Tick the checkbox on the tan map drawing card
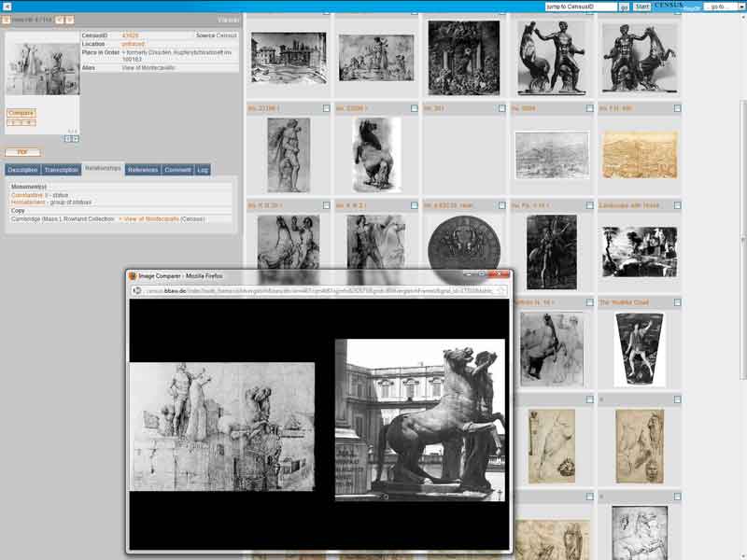The width and height of the screenshot is (747, 560). [x=678, y=108]
